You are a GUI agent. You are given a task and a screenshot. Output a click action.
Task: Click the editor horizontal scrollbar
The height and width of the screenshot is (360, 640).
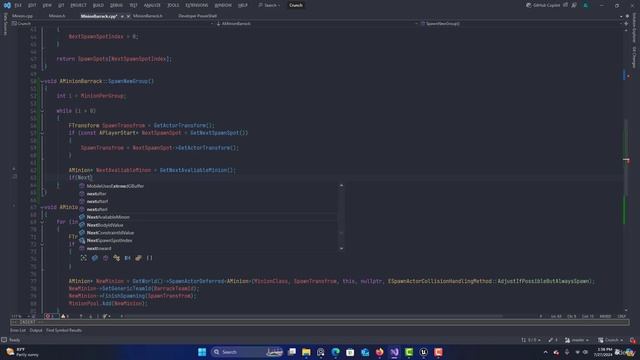[x=313, y=316]
